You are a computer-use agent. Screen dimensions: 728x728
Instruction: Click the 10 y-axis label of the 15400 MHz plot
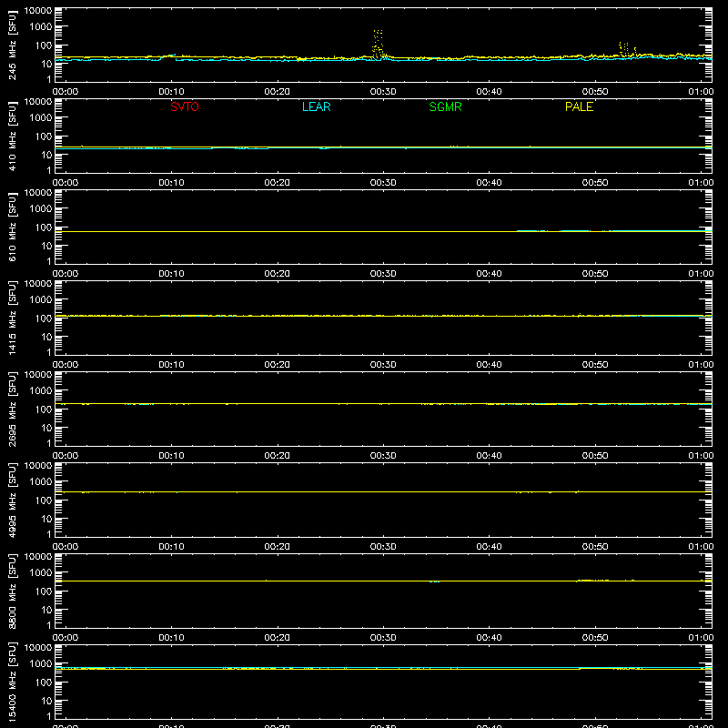[x=47, y=701]
